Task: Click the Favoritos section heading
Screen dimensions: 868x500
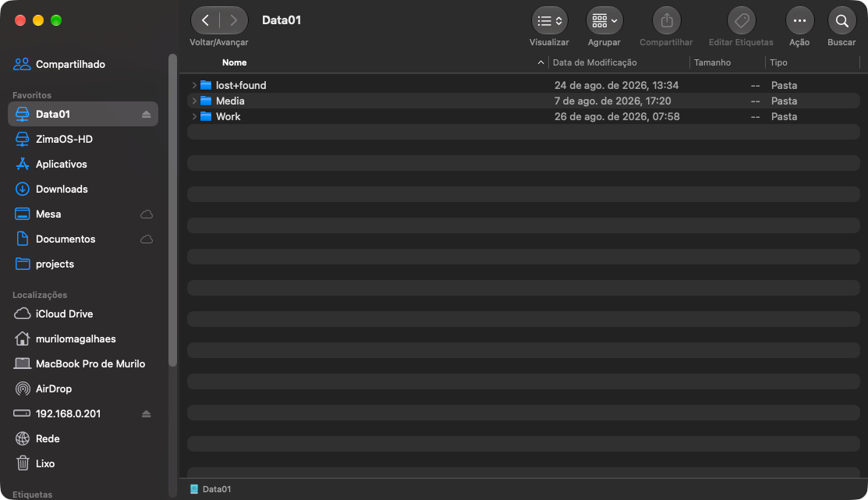Action: (31, 95)
